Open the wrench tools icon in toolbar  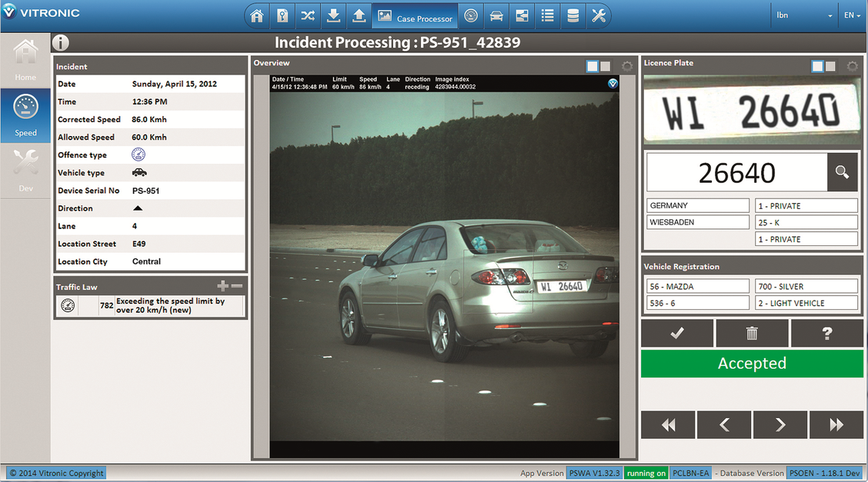point(599,15)
